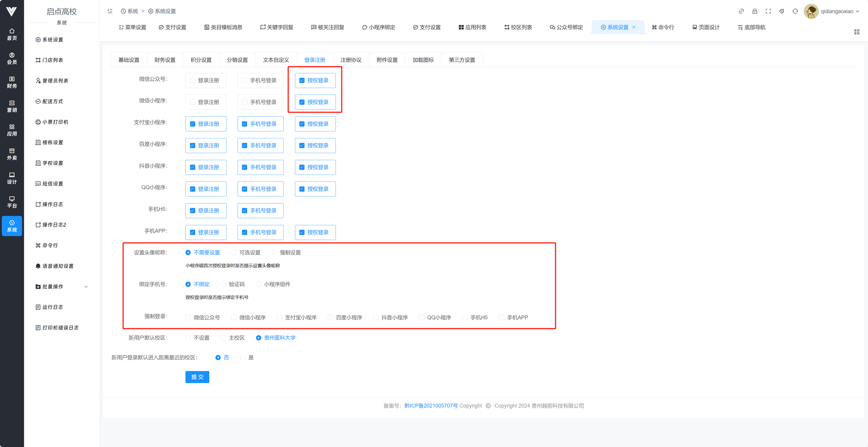Click the refresh icon in top bar
The width and height of the screenshot is (868, 447).
tap(795, 11)
